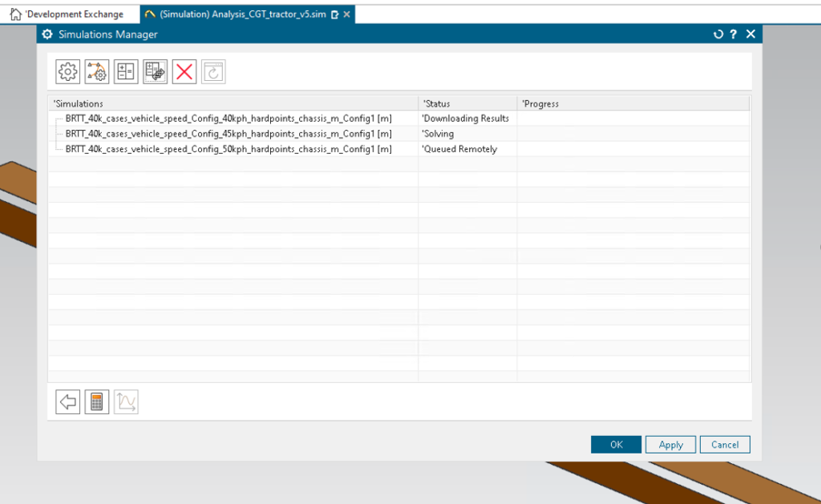The image size is (821, 504).
Task: Click the back arrow navigation icon
Action: 67,401
